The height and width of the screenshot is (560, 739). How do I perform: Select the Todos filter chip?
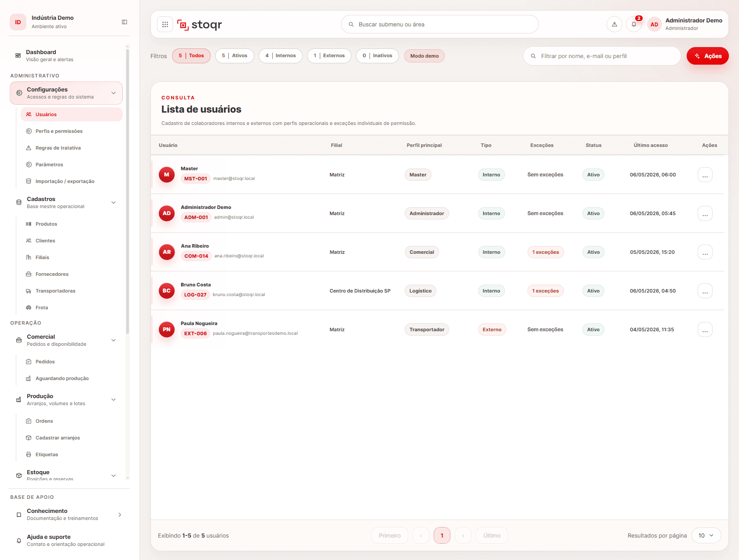point(191,56)
